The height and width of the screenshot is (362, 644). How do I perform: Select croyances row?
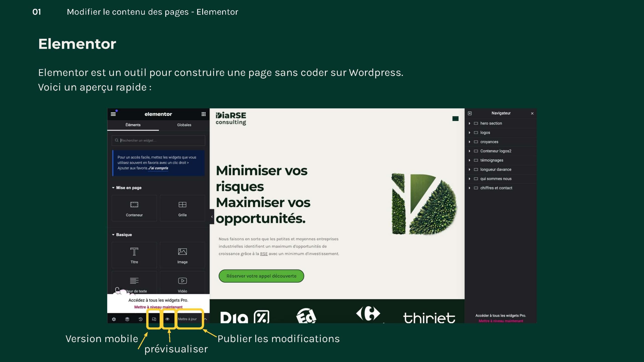(x=501, y=142)
